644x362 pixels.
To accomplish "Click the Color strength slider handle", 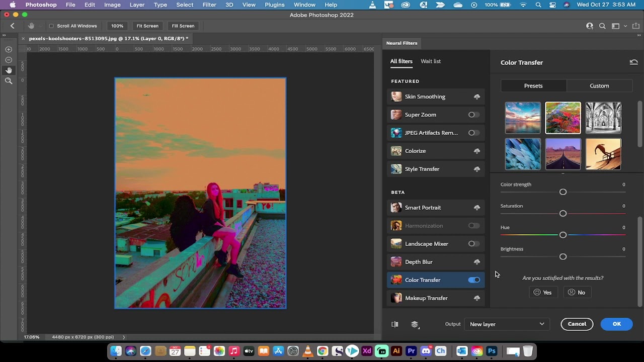I will pos(563,192).
